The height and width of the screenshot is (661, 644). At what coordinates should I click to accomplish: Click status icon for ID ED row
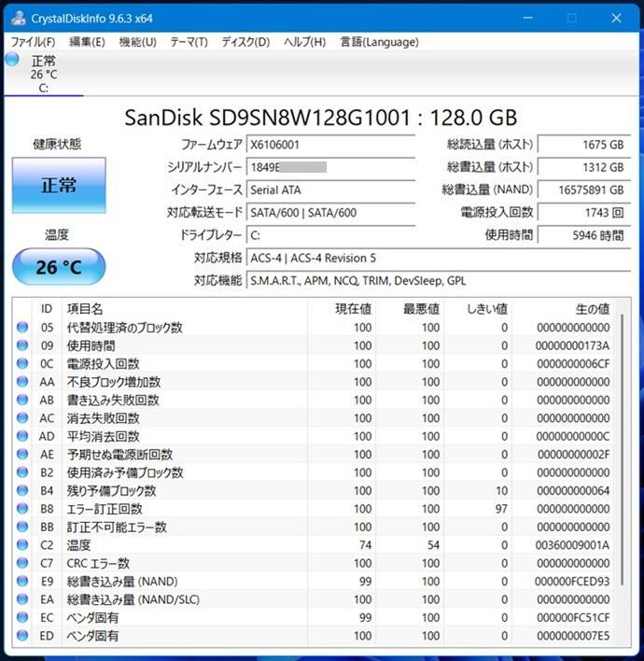(22, 635)
